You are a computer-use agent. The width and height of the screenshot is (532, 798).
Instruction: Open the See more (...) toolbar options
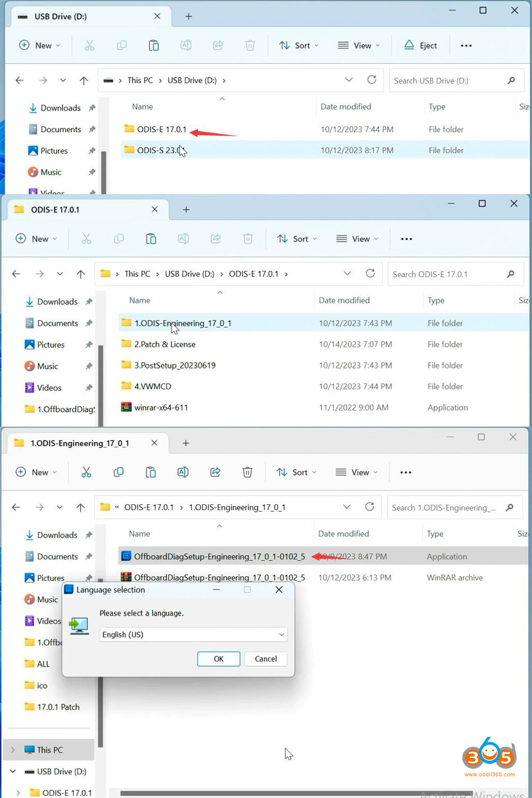(x=466, y=45)
